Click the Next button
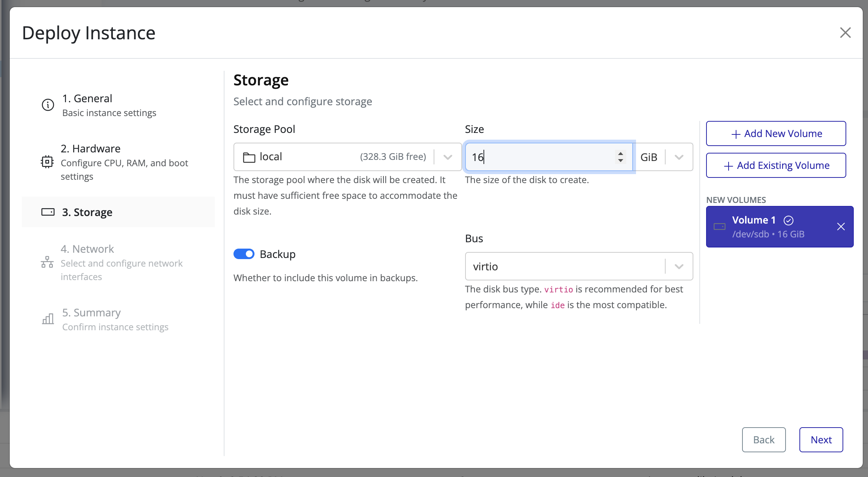This screenshot has width=868, height=477. (x=821, y=440)
